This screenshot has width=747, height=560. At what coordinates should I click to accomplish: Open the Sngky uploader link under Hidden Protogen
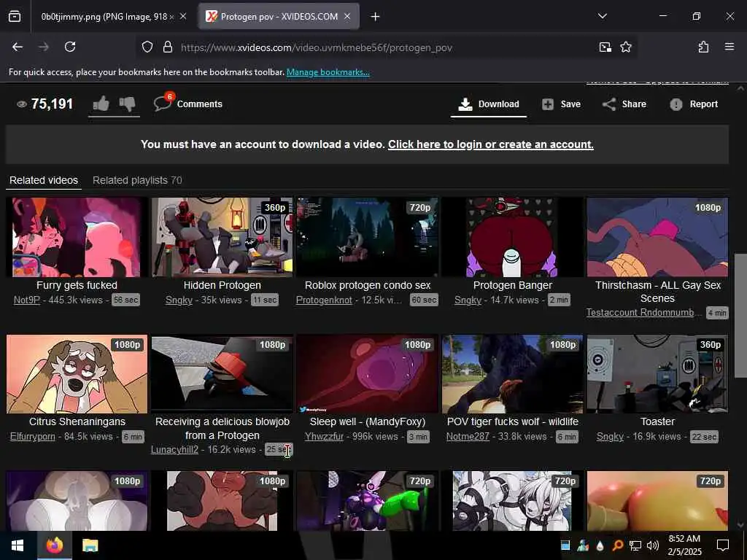[x=179, y=300]
